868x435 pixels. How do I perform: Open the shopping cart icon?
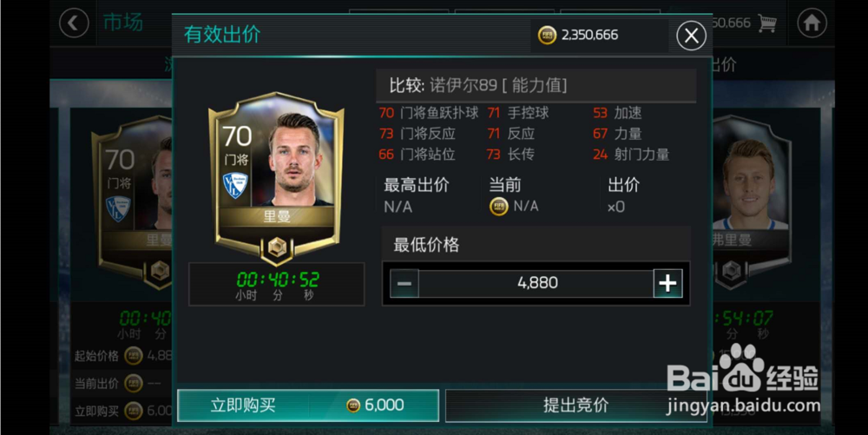point(766,23)
